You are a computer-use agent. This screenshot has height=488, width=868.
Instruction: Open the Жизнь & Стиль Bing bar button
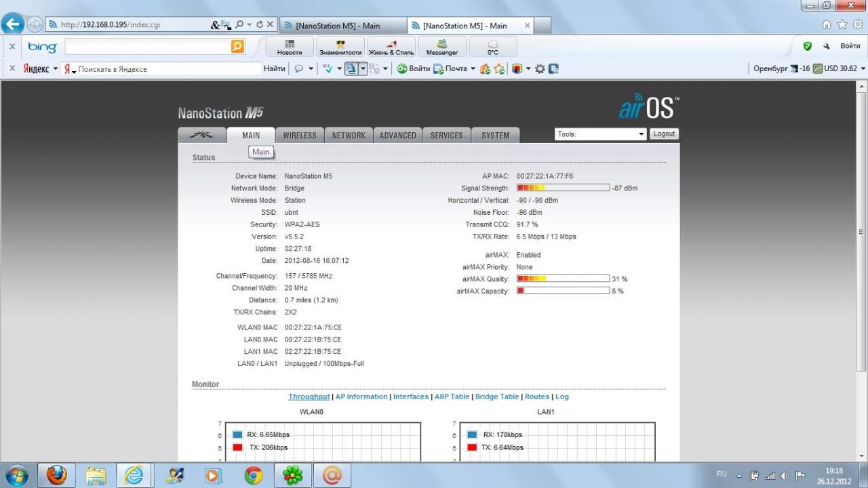pos(391,47)
